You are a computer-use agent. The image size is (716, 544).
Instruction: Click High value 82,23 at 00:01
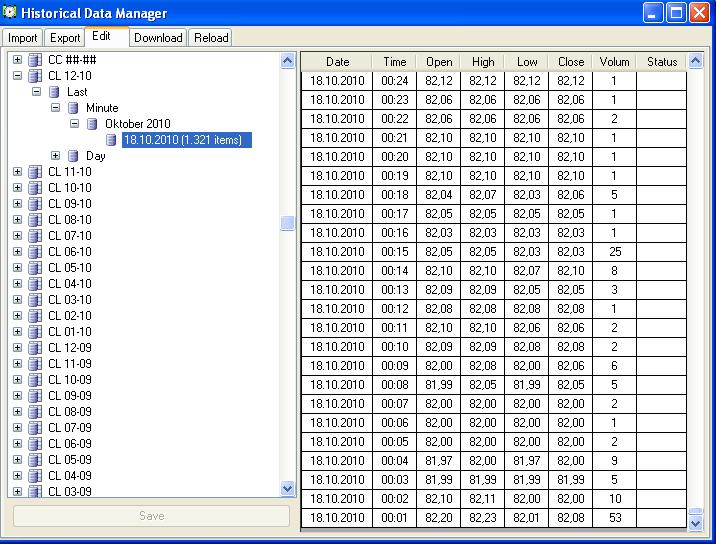click(x=483, y=518)
